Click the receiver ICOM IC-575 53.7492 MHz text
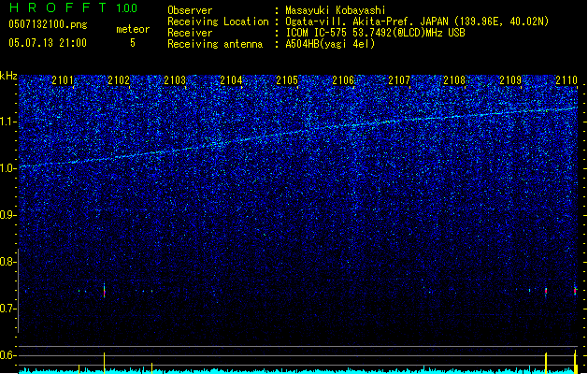 point(376,33)
